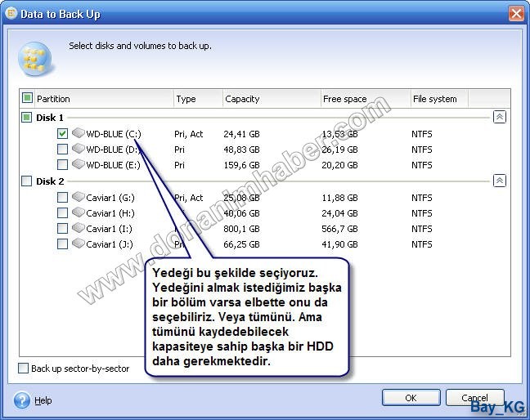
Task: Sort by Type column header
Action: pos(198,99)
